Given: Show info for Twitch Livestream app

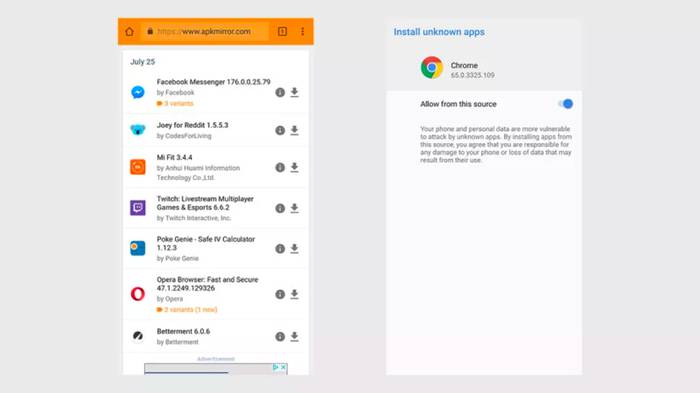Looking at the screenshot, I should coord(280,208).
